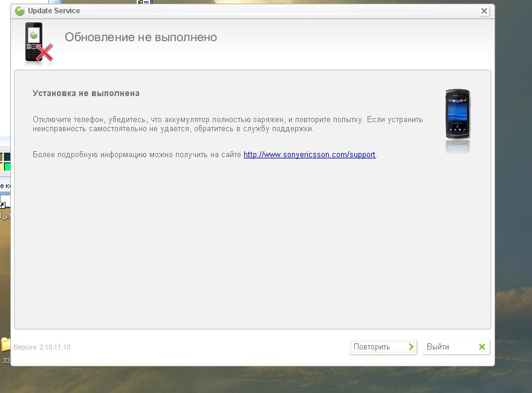Click the green arrow on Повторить button
This screenshot has width=532, height=393.
[x=411, y=347]
